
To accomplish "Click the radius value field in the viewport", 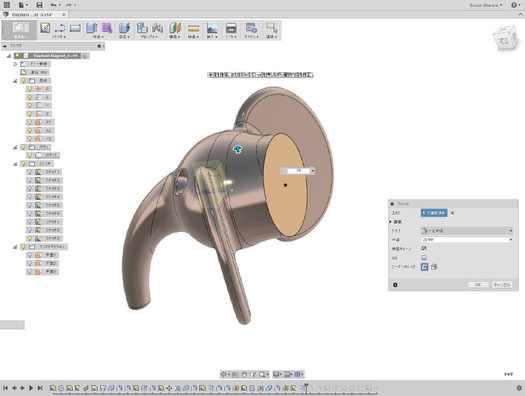I will (299, 171).
